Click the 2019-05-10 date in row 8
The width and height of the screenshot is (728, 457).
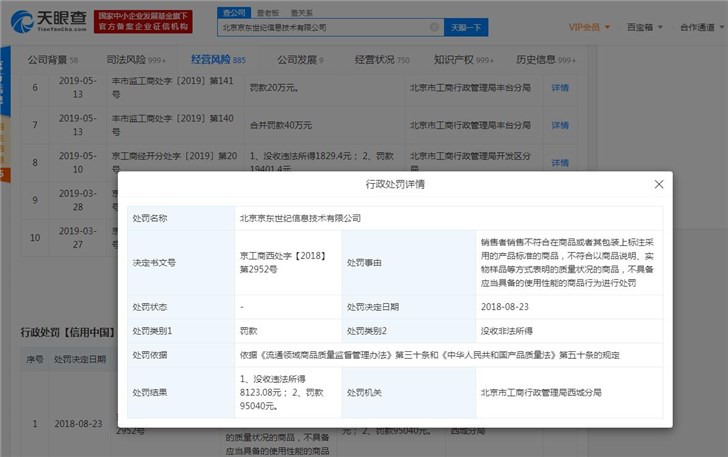(x=78, y=163)
